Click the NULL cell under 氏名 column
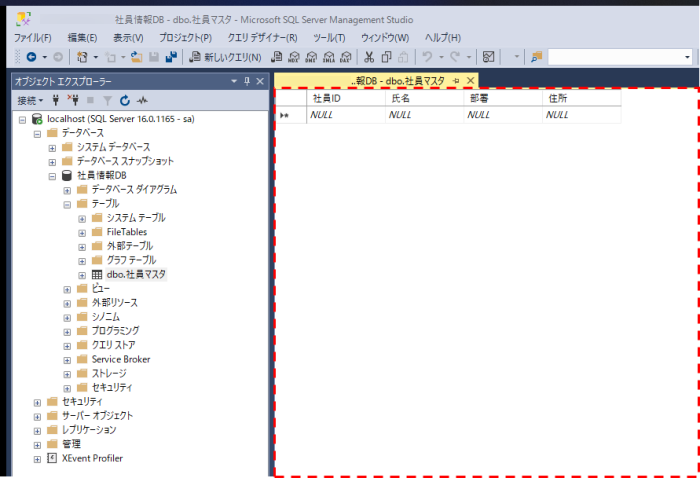 (400, 116)
